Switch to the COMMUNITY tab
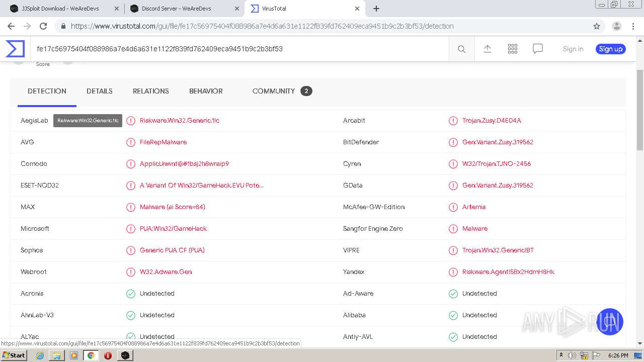The image size is (644, 362). [282, 91]
